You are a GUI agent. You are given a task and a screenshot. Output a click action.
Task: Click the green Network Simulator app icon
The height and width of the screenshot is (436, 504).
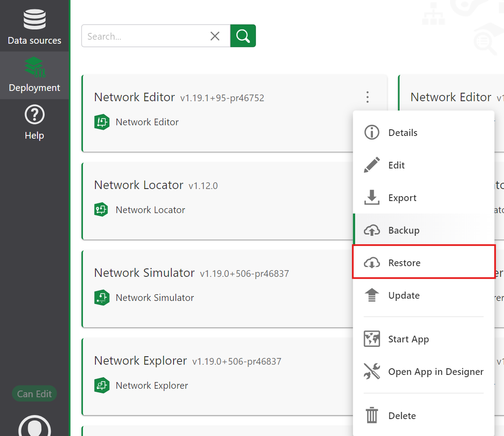click(x=102, y=297)
